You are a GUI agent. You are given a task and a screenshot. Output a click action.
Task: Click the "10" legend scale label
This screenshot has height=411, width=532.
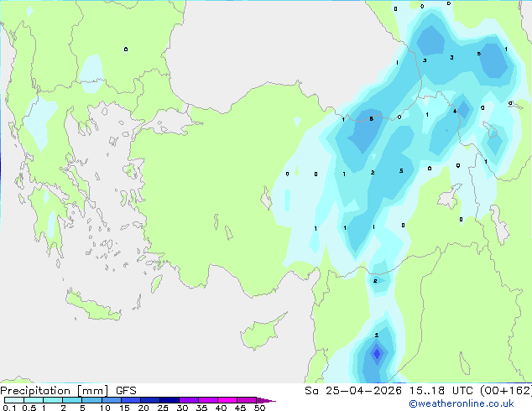(x=105, y=408)
